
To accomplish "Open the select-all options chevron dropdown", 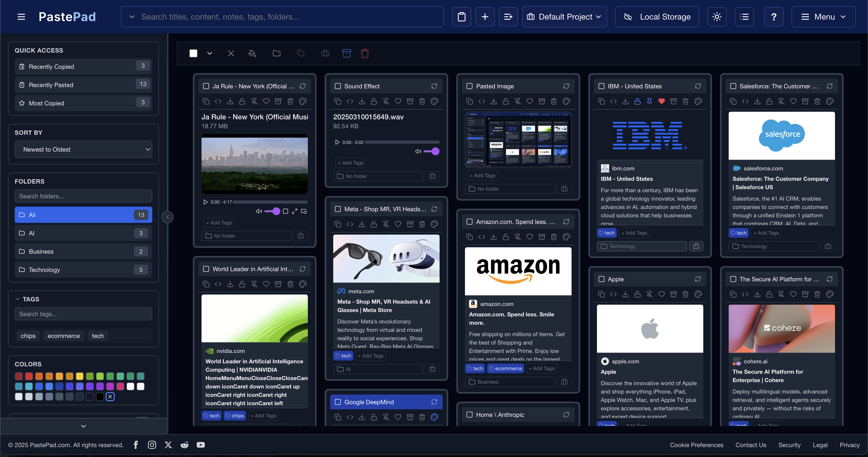I will click(209, 53).
